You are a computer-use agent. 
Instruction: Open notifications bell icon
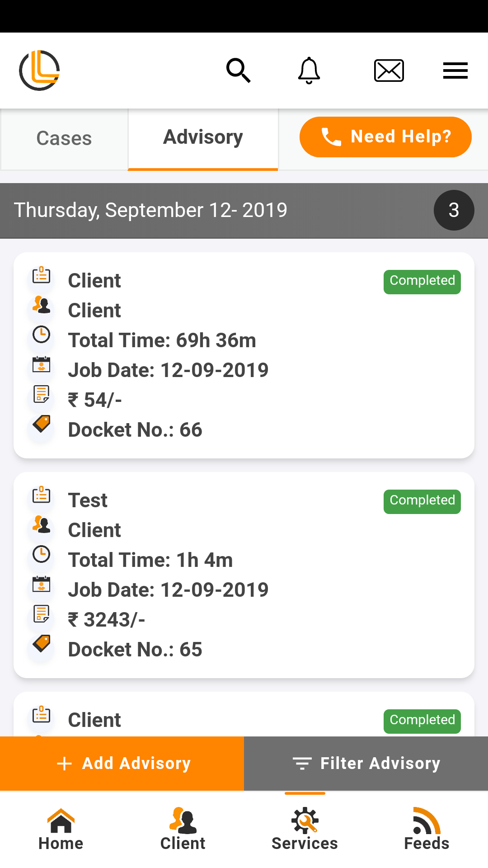click(x=309, y=71)
